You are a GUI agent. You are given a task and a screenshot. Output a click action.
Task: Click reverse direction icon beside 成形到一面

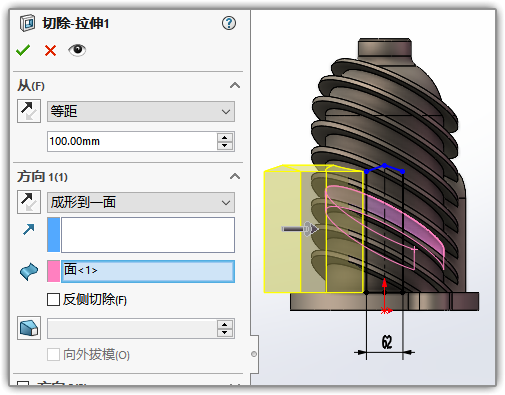29,202
